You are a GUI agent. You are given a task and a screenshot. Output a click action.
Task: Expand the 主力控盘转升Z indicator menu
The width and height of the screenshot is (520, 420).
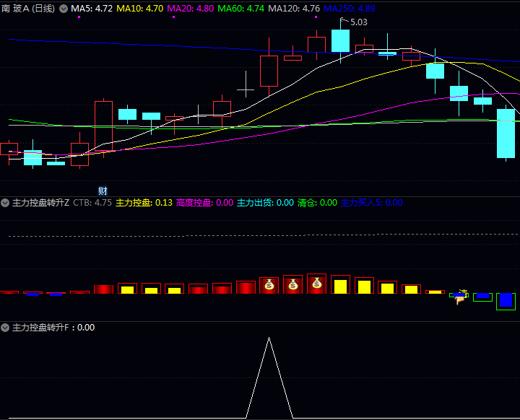click(5, 203)
